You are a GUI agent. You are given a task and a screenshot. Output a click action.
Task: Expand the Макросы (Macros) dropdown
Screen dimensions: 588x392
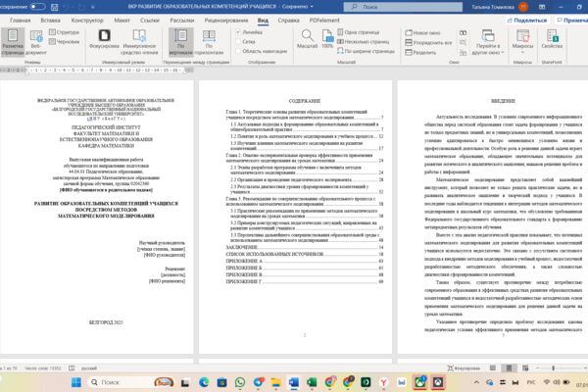pos(522,42)
